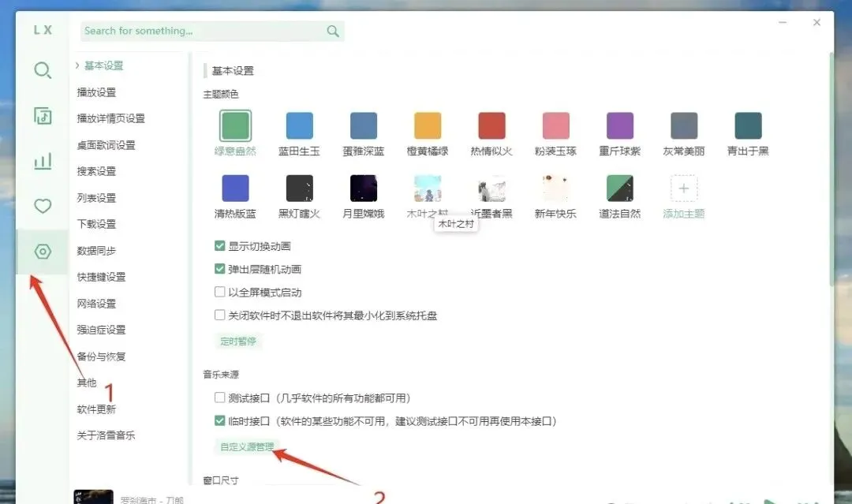Select the 蓝田生玉 blue theme
This screenshot has width=852, height=504.
(x=300, y=125)
